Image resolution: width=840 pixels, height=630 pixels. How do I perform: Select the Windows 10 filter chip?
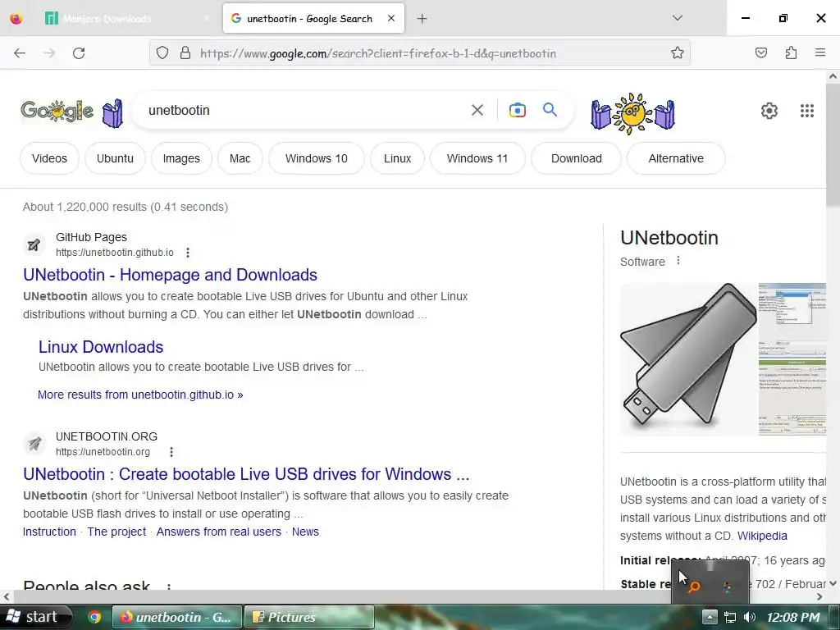[317, 158]
